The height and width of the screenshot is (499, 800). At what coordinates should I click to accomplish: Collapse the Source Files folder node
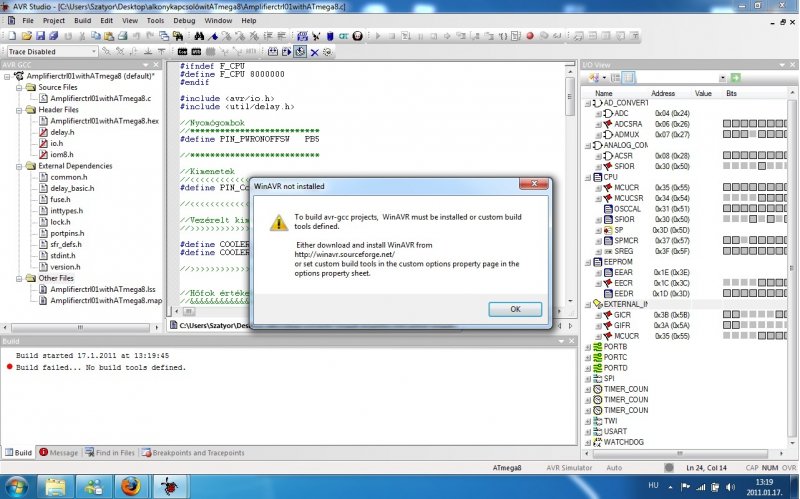point(19,87)
